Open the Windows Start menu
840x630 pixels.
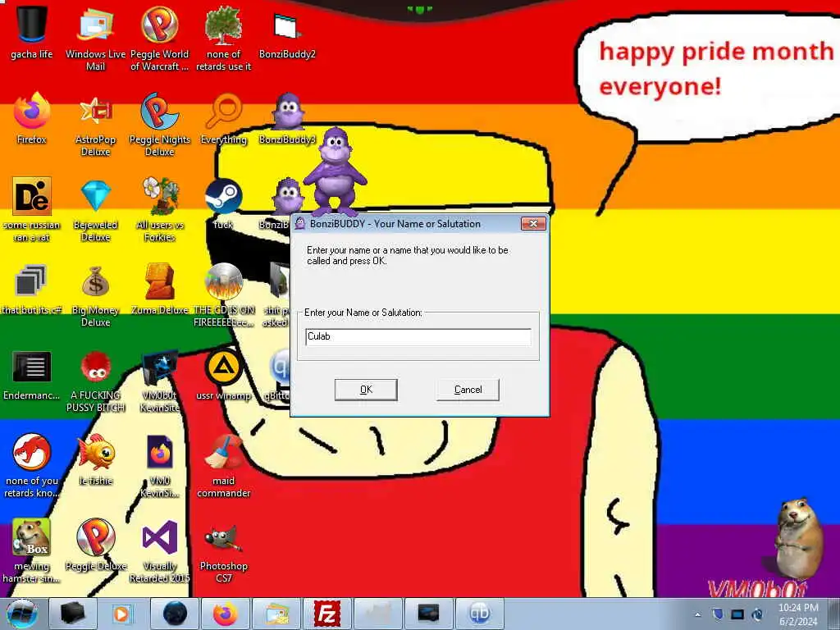click(22, 614)
